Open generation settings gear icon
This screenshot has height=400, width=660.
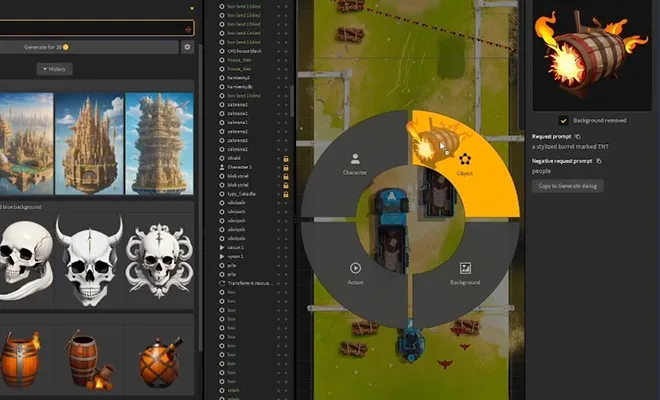pyautogui.click(x=187, y=47)
